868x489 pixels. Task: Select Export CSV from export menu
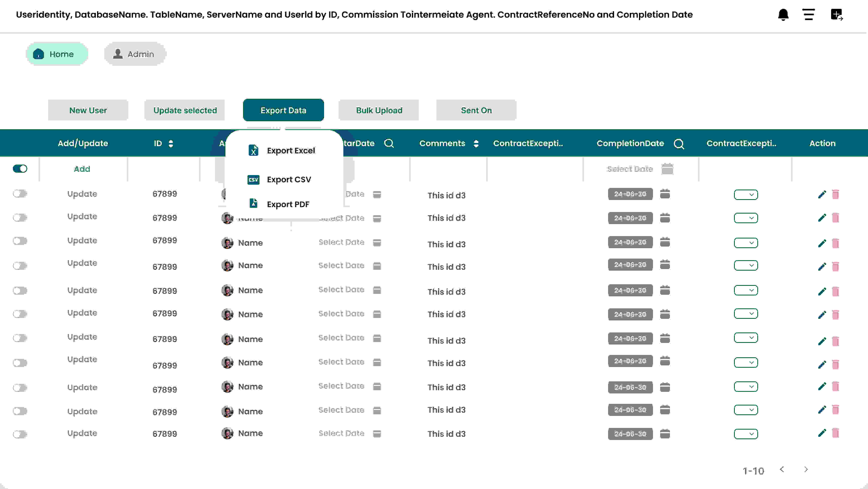pyautogui.click(x=289, y=179)
